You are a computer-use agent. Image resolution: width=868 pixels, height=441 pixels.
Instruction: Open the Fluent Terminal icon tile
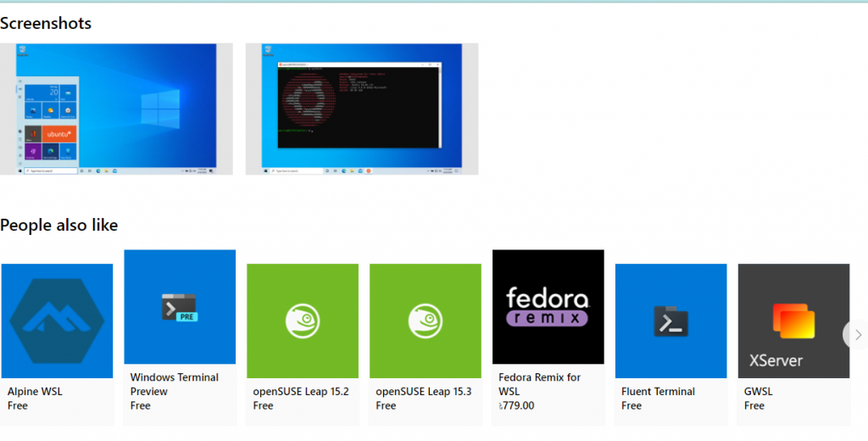[x=671, y=321]
